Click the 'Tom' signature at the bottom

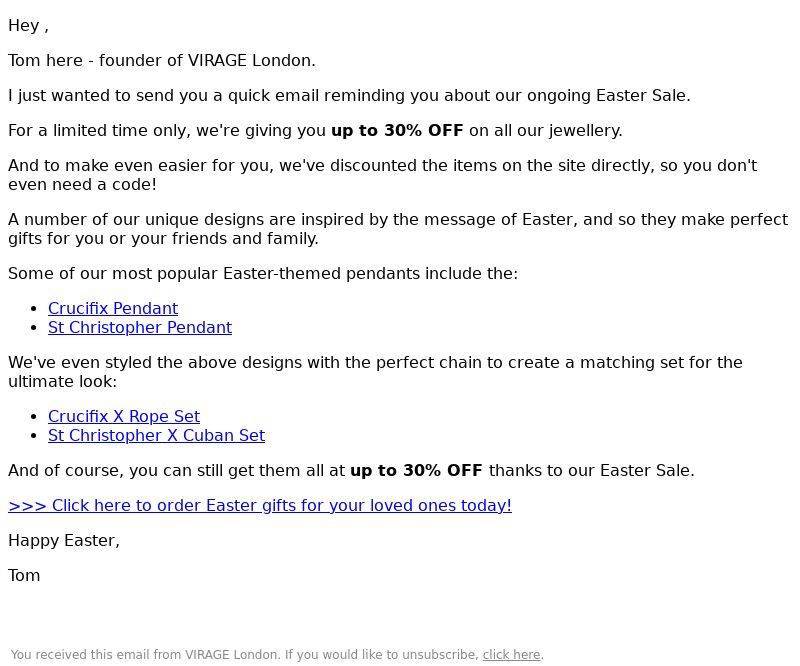(x=24, y=576)
